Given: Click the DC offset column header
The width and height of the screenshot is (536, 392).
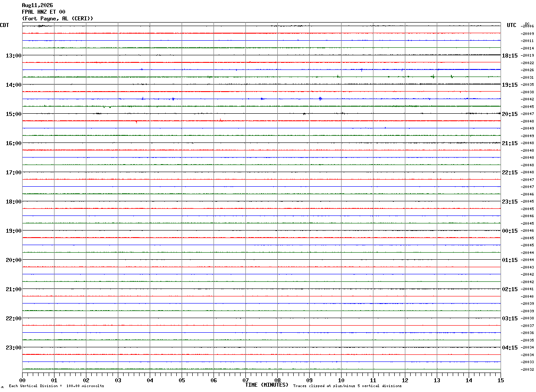Looking at the screenshot, I should (527, 24).
